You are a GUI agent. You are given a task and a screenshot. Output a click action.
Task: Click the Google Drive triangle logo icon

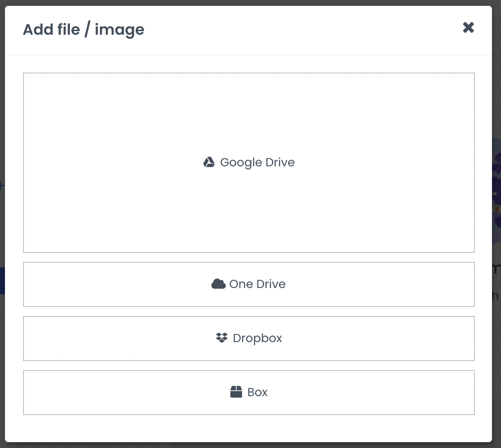click(208, 162)
